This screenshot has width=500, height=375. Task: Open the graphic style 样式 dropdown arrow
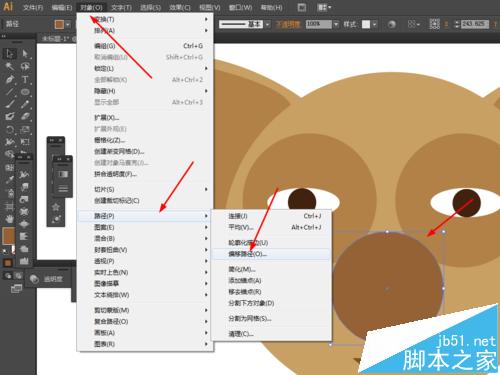375,24
